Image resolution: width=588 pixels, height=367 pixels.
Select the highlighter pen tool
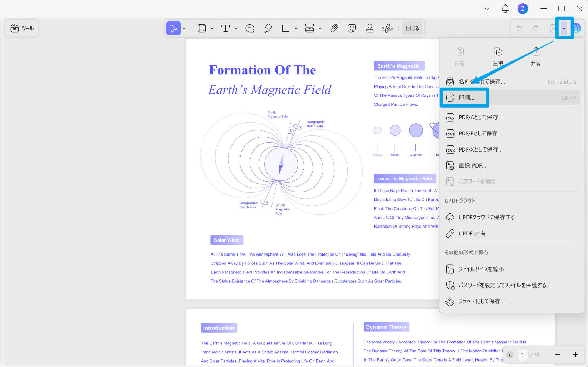pos(268,28)
